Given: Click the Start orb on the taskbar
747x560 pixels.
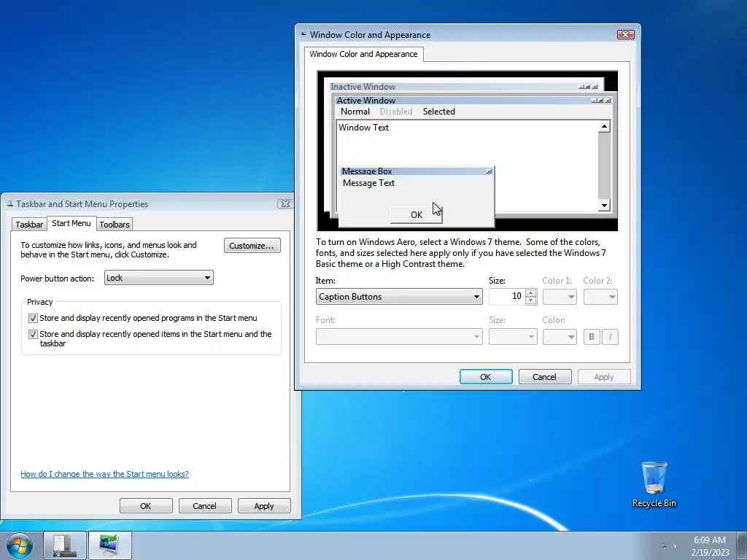Looking at the screenshot, I should click(x=19, y=545).
